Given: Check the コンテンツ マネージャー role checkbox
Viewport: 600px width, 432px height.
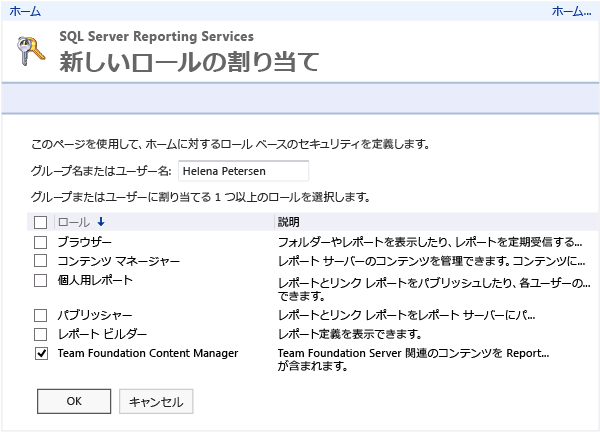Looking at the screenshot, I should [x=41, y=261].
